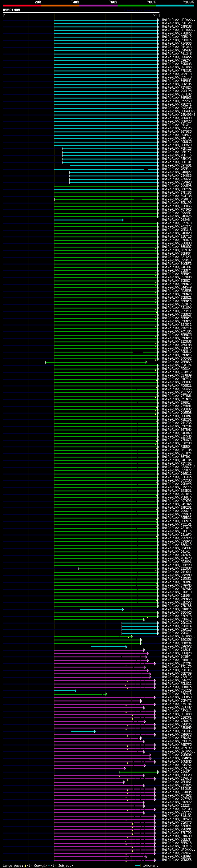Image resolution: width=197 pixels, height=868 pixels.
Task: Open hit UniRef100_A4CVL7
Action: [177, 379]
